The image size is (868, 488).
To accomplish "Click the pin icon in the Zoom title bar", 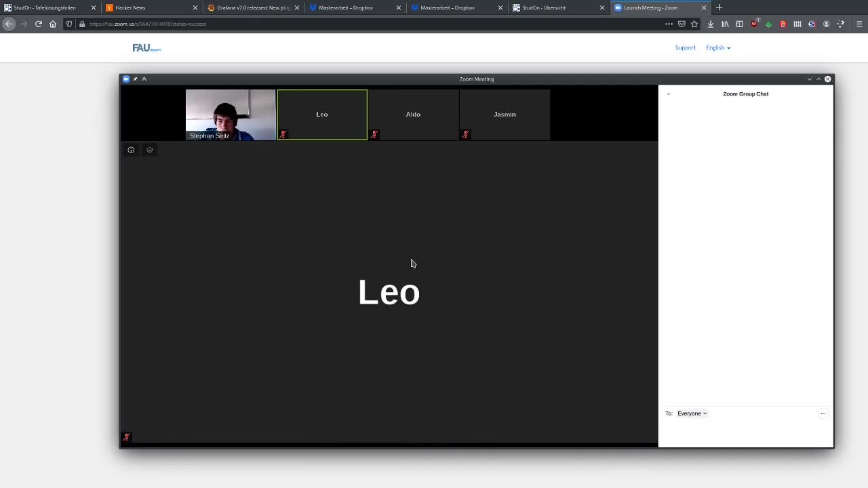I will coord(135,79).
